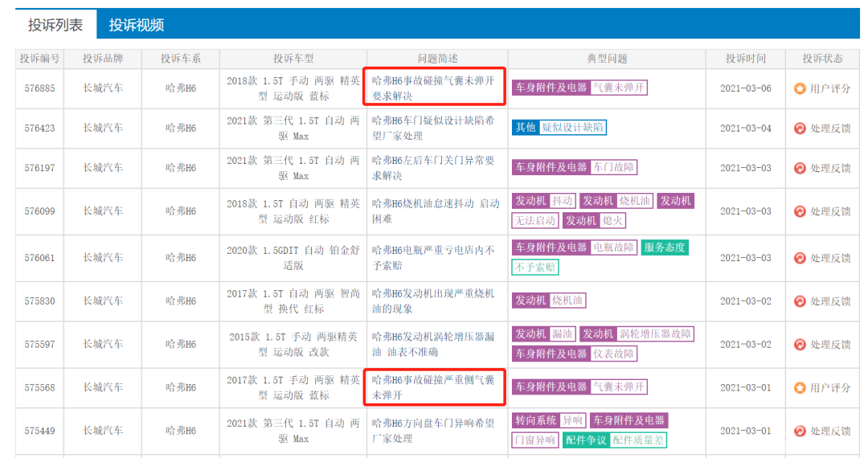
Task: Click the 其他 疑似设计缺陷 tag
Action: tap(559, 127)
